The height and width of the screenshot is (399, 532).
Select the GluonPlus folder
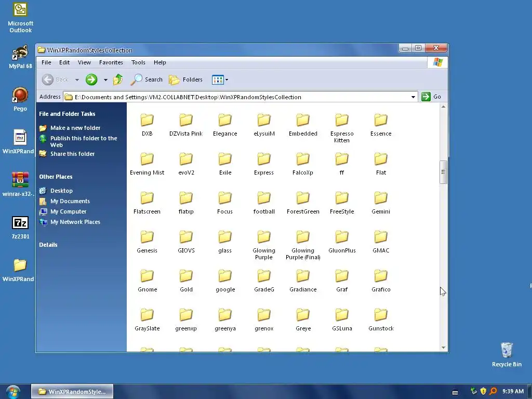pos(342,242)
